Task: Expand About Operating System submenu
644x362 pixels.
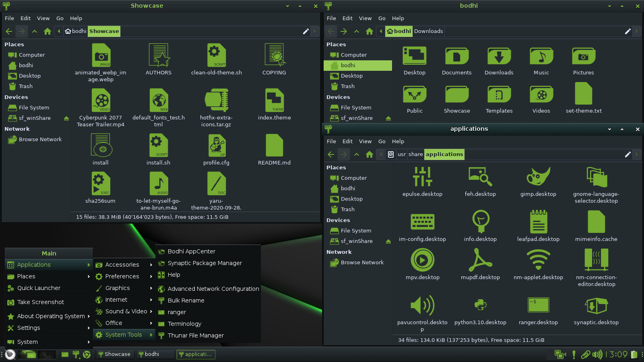Action: (x=49, y=316)
